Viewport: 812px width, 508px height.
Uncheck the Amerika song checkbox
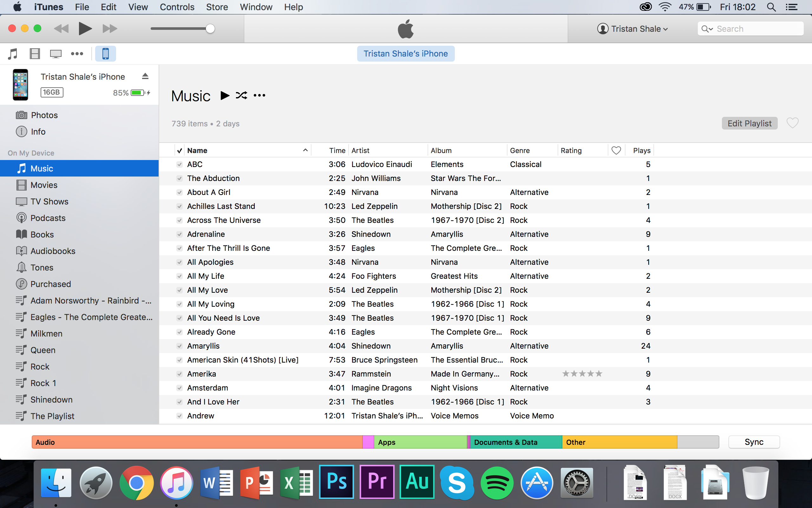(x=180, y=374)
